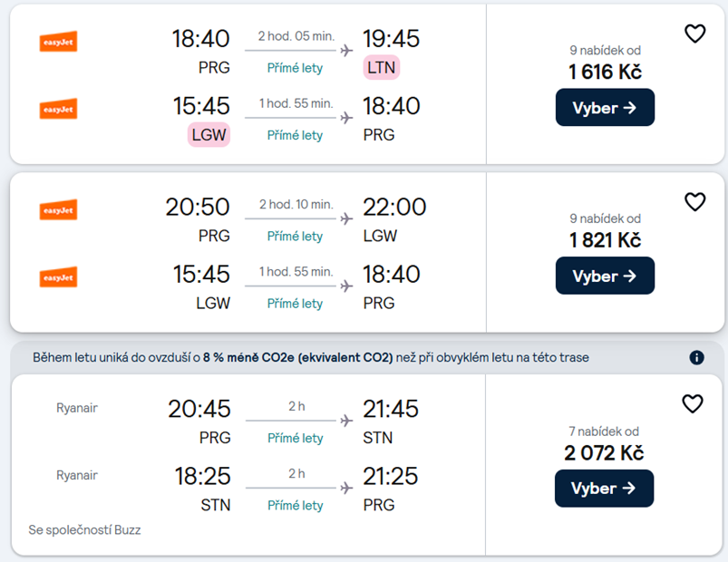
Task: Click the plane icon on 2 hod. 05 min. flight
Action: coord(346,51)
